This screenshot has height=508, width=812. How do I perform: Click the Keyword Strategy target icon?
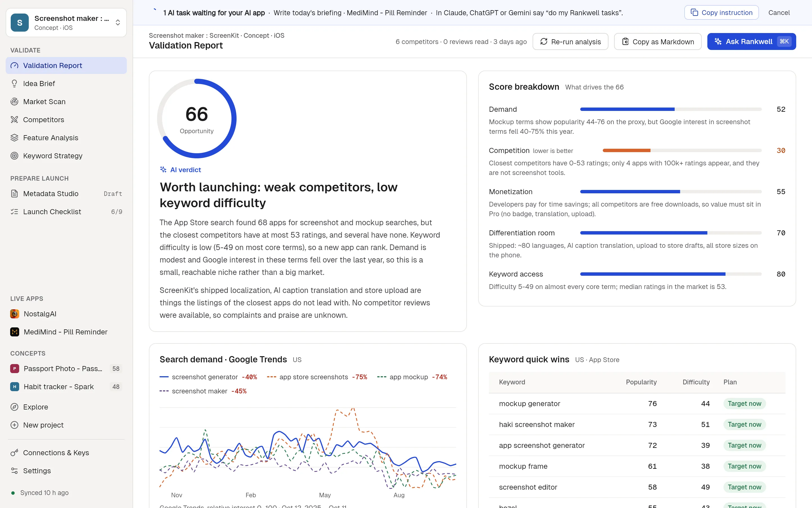[14, 156]
